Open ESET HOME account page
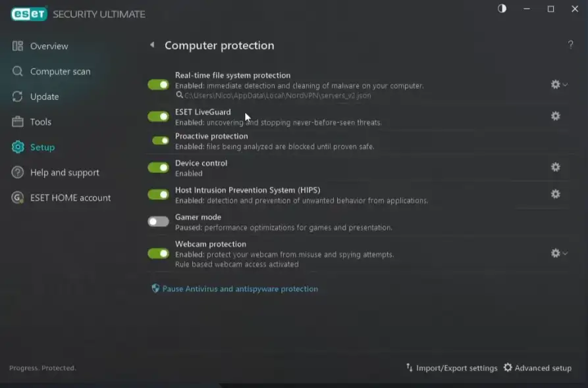 pos(70,198)
